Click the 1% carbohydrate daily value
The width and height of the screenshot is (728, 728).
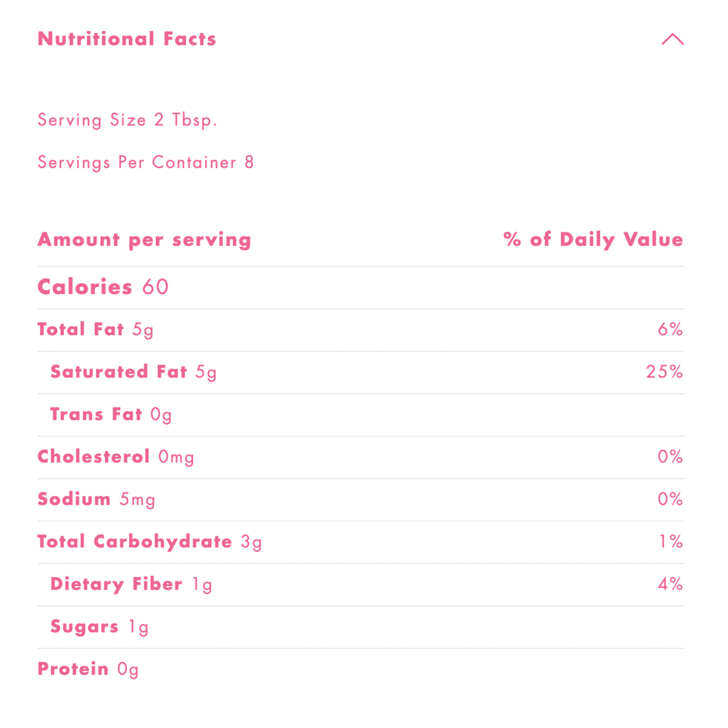[671, 542]
